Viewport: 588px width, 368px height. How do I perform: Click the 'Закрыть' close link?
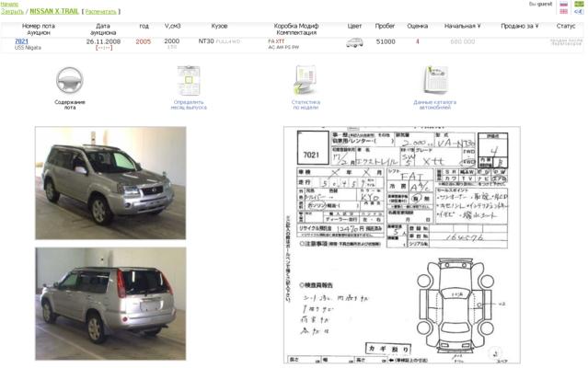(x=12, y=12)
